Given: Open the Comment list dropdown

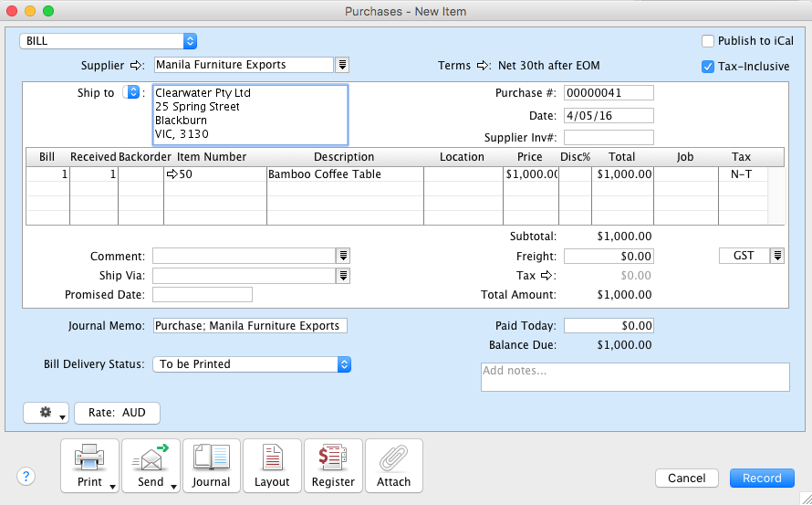Looking at the screenshot, I should click(343, 257).
